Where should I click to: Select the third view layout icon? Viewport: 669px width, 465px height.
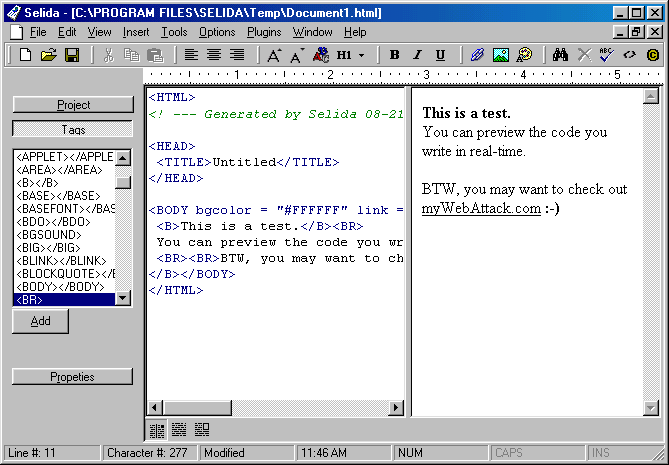[x=202, y=430]
